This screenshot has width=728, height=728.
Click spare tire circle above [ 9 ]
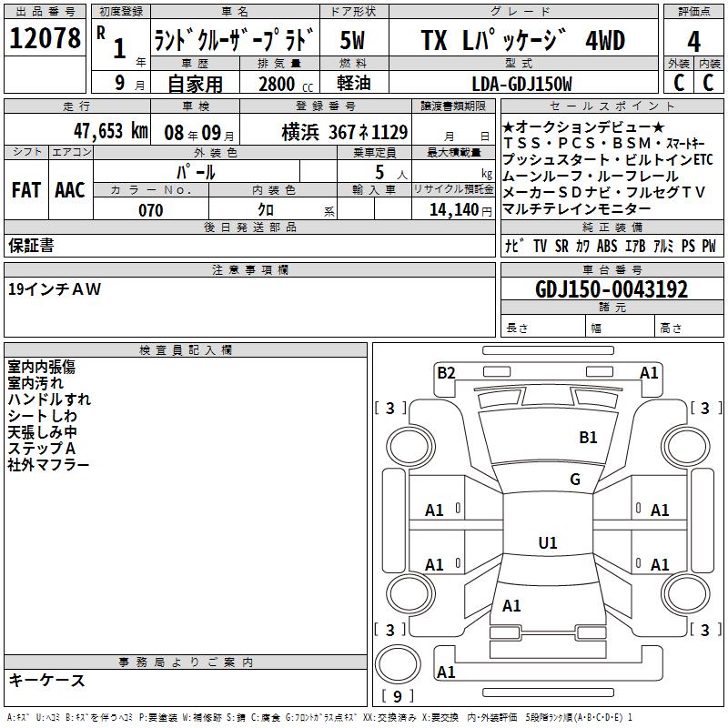coord(398,664)
